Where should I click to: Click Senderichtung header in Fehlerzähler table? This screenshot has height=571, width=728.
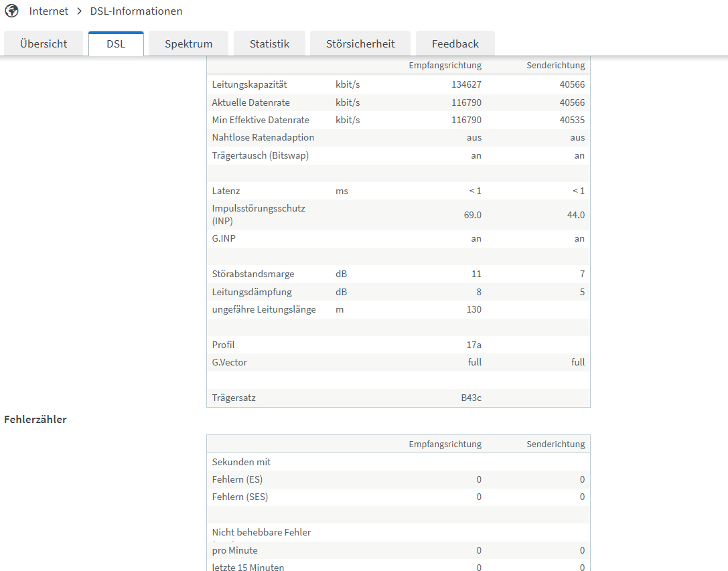coord(555,444)
